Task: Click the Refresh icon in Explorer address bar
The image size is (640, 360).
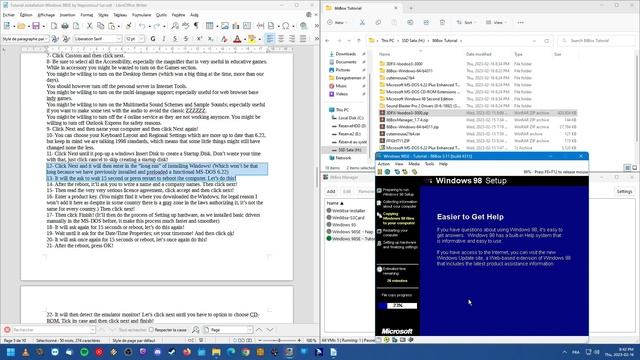Action: click(547, 41)
